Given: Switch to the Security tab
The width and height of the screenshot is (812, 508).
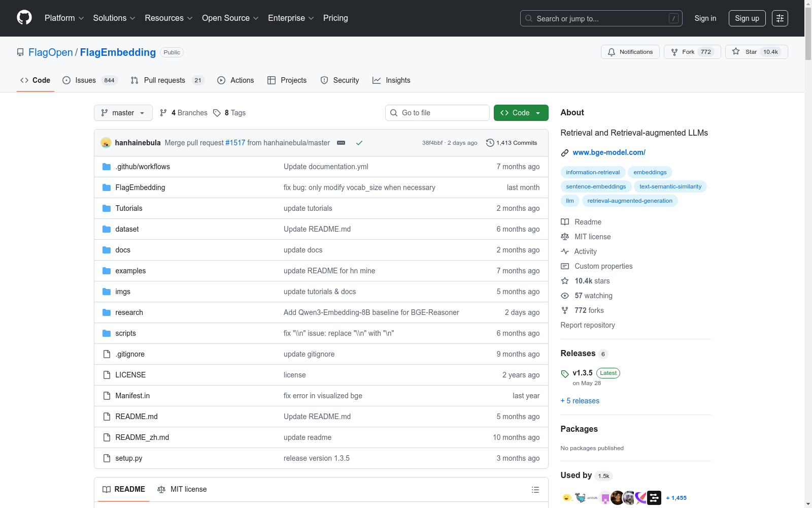Looking at the screenshot, I should [x=340, y=80].
